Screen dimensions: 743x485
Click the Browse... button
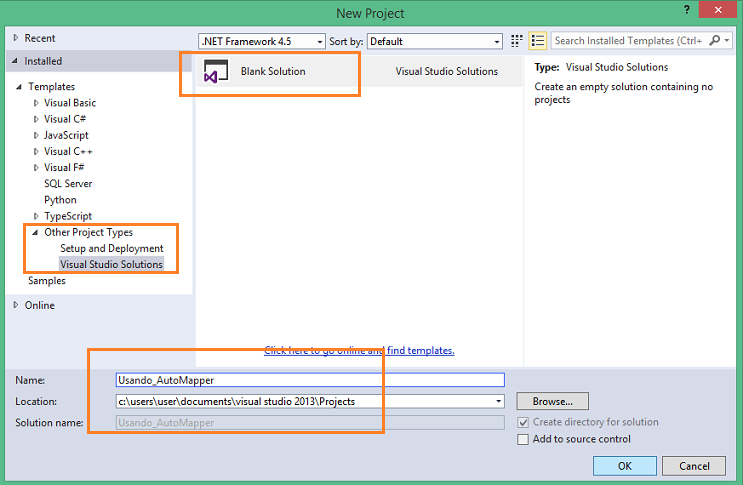(553, 401)
